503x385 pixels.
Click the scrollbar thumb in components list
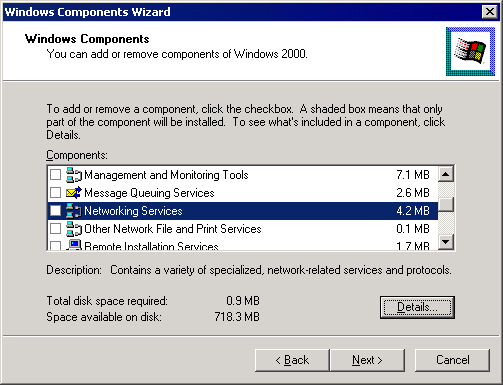pyautogui.click(x=446, y=204)
